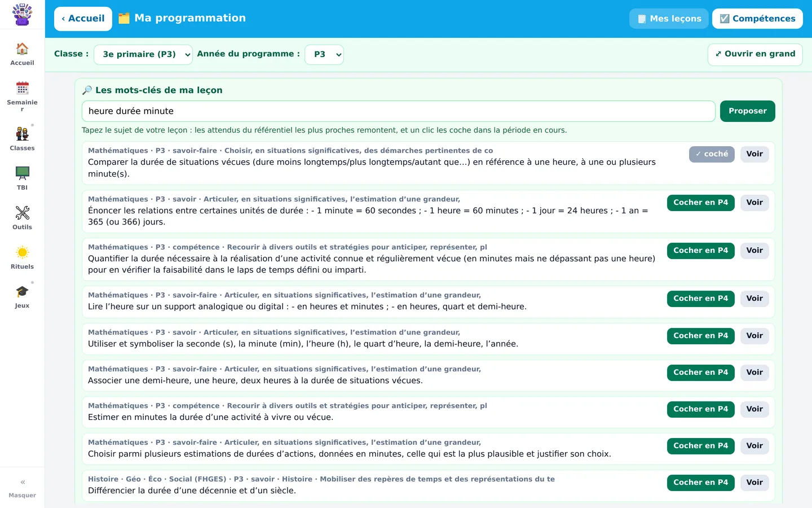The width and height of the screenshot is (812, 508).
Task: Click the app logo icon
Action: click(22, 15)
